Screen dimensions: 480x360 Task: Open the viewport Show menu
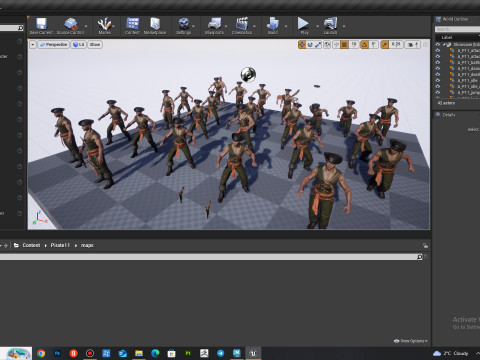pyautogui.click(x=95, y=44)
